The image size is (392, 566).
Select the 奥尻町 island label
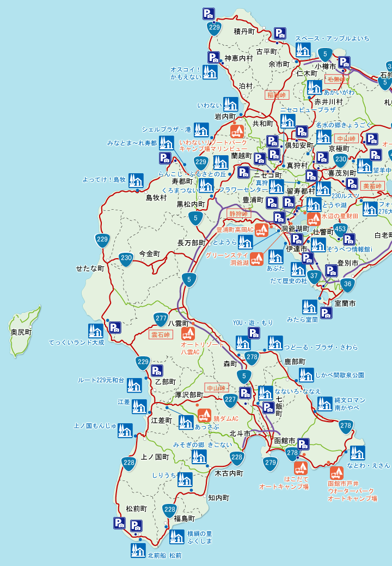click(21, 332)
